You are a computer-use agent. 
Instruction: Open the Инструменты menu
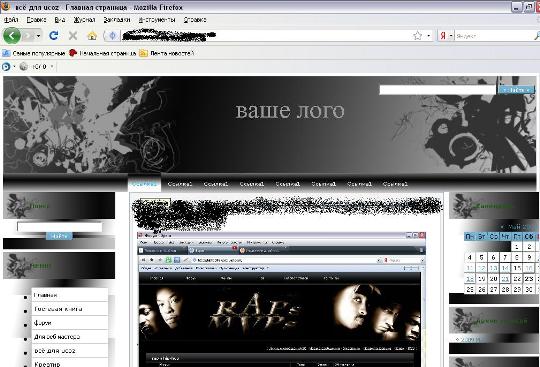pyautogui.click(x=157, y=20)
